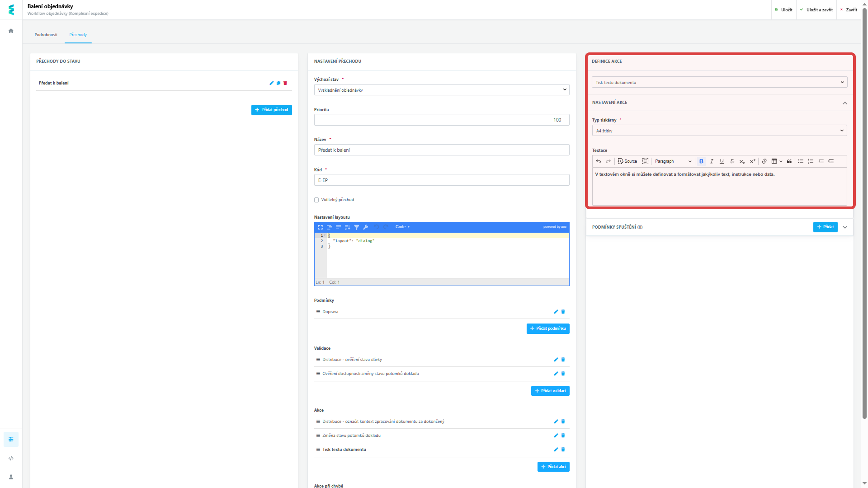This screenshot has height=488, width=868.
Task: Toggle bold formatting in Textace editor
Action: [x=702, y=161]
